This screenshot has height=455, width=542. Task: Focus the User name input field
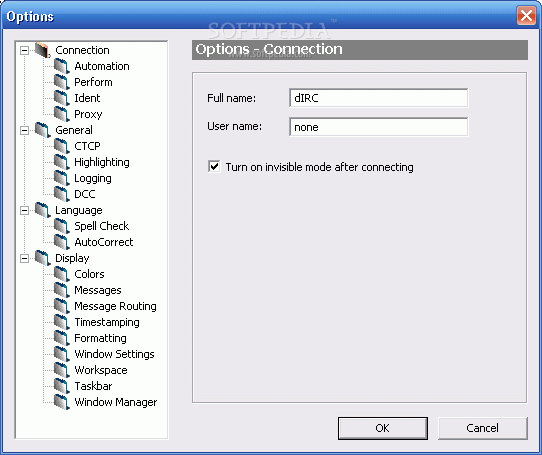click(379, 127)
